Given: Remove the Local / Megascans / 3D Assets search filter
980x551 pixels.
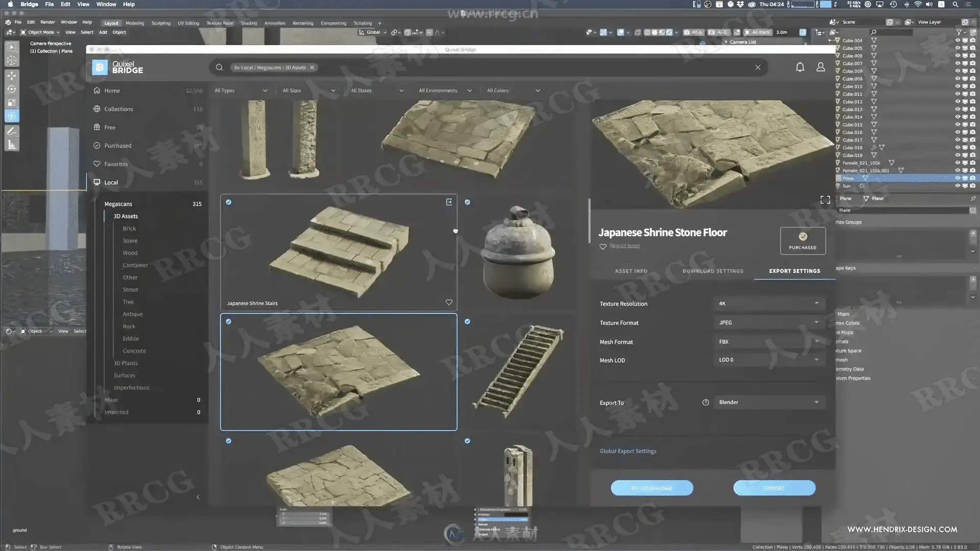Looking at the screenshot, I should pos(312,67).
